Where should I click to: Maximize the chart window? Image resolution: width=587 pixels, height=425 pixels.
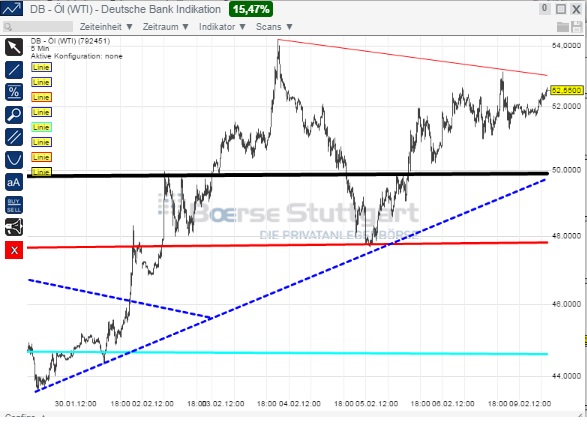[560, 9]
